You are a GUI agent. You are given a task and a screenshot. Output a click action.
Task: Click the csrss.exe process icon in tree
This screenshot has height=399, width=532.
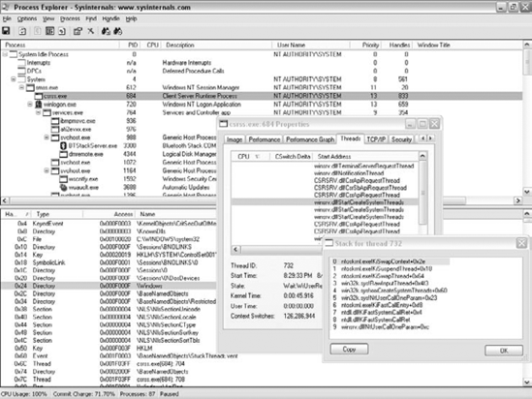pos(38,96)
